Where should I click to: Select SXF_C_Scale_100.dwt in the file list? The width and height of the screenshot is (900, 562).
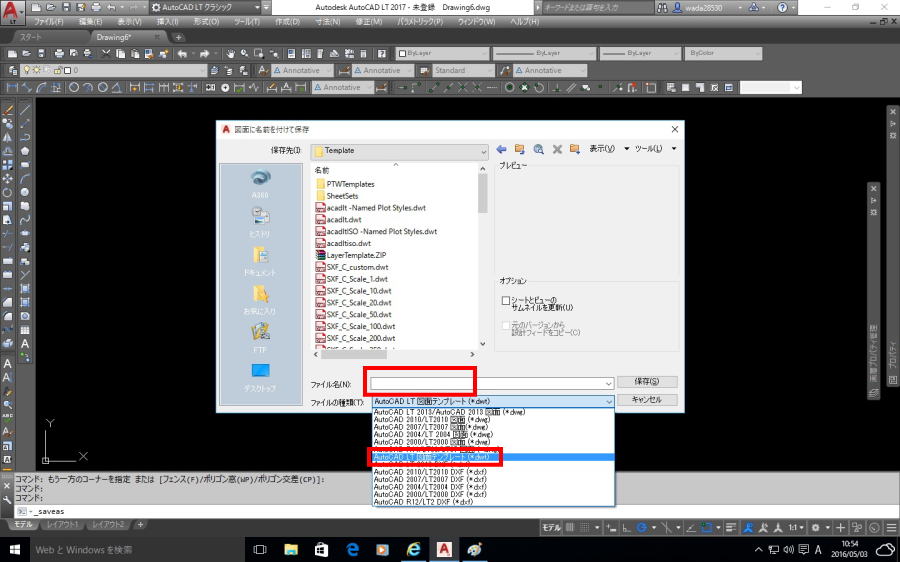(360, 326)
